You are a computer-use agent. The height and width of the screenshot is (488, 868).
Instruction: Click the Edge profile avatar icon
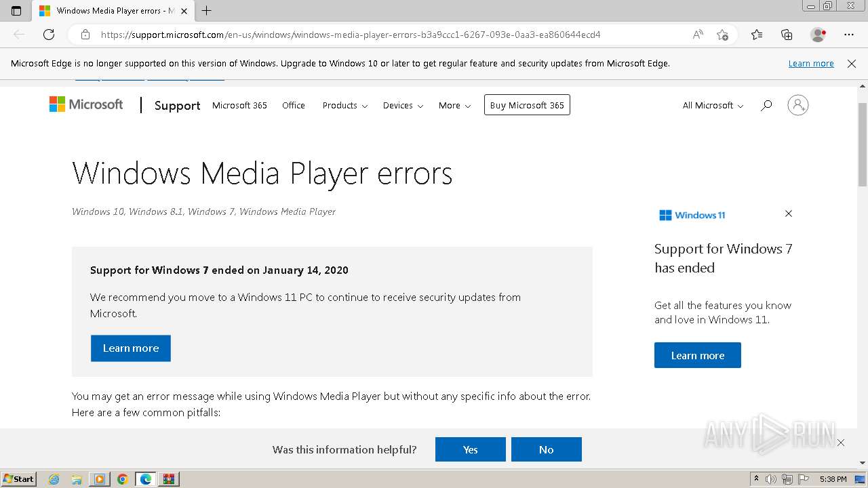click(818, 35)
